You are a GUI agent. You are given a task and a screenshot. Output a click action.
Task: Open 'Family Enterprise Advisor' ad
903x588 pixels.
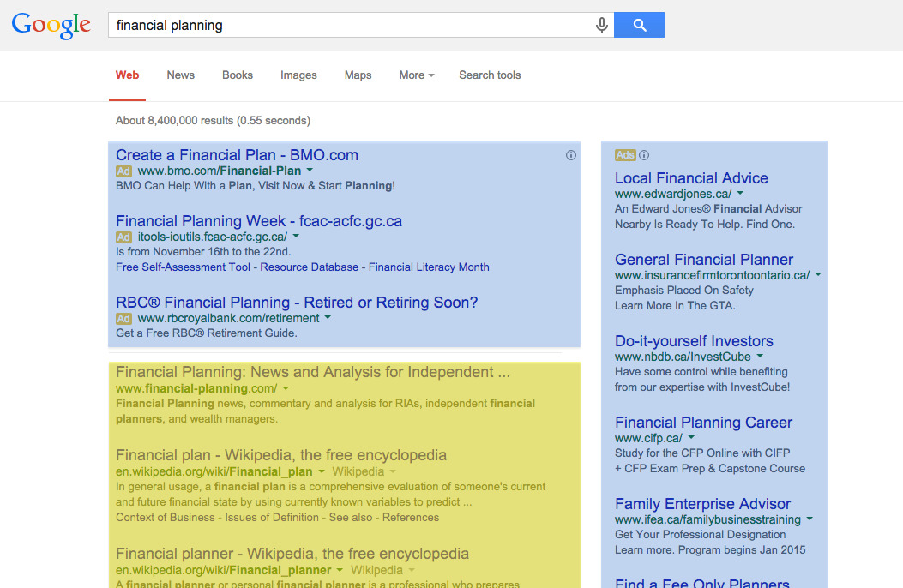click(x=702, y=504)
